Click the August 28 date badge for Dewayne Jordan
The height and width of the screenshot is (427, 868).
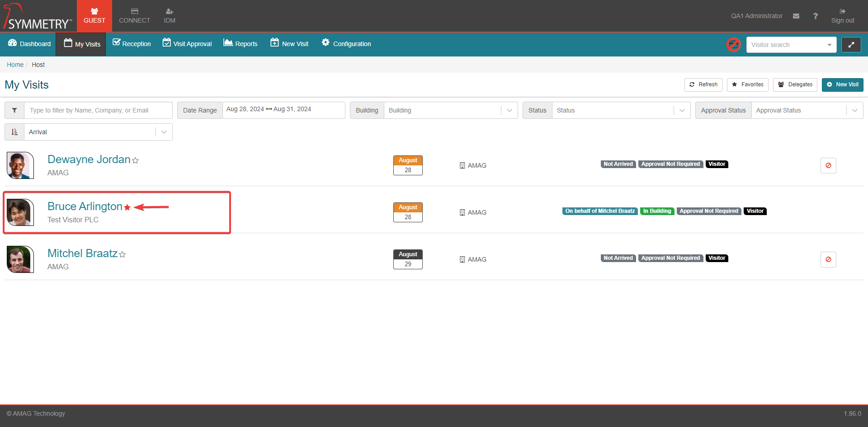pos(408,165)
